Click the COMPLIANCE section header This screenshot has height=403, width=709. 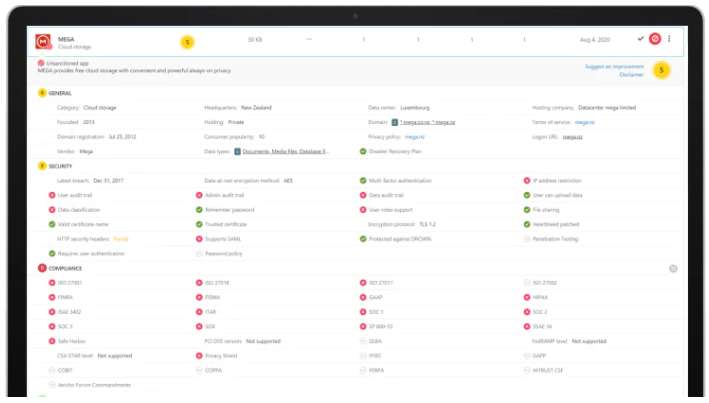coord(65,268)
